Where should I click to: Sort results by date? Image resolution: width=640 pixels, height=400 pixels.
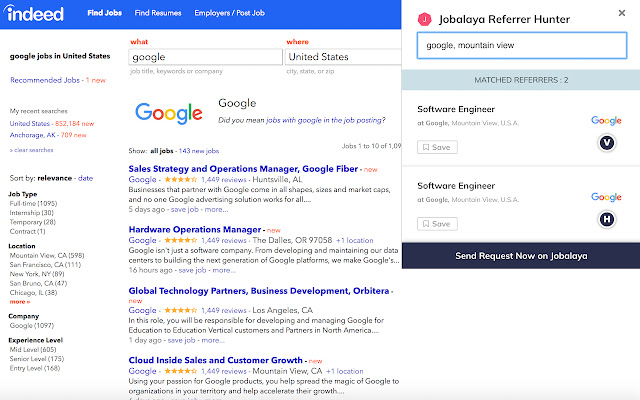coord(85,178)
